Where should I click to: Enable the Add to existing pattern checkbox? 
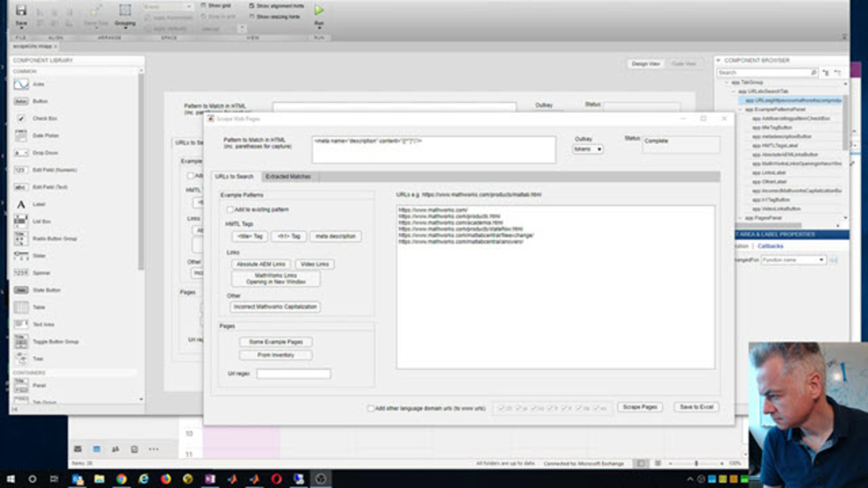point(230,210)
